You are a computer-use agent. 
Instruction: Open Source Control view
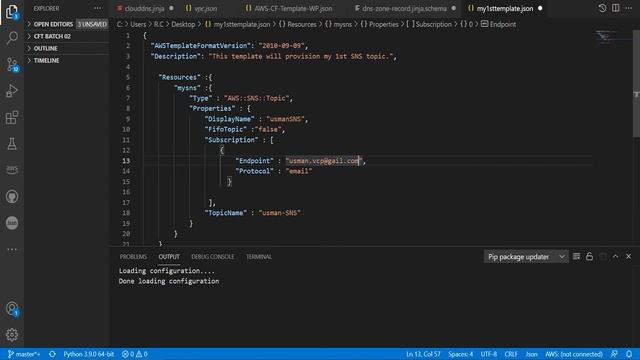pos(12,64)
